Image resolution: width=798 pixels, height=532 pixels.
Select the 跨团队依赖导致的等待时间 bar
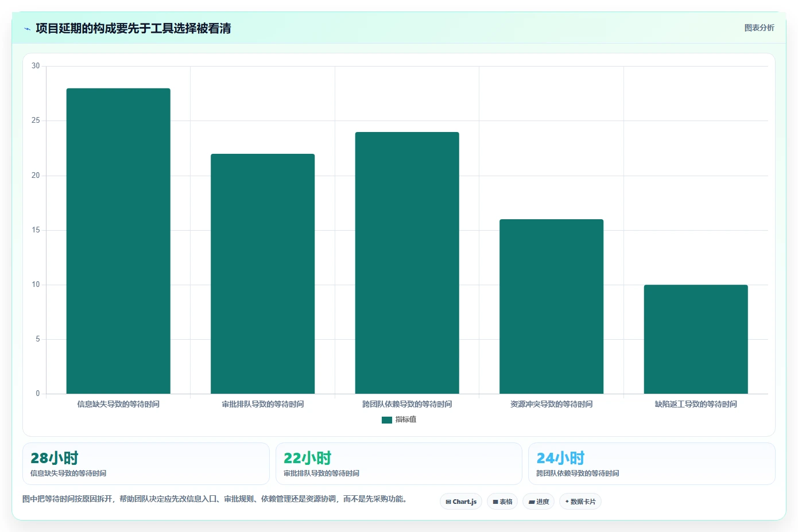pos(407,263)
